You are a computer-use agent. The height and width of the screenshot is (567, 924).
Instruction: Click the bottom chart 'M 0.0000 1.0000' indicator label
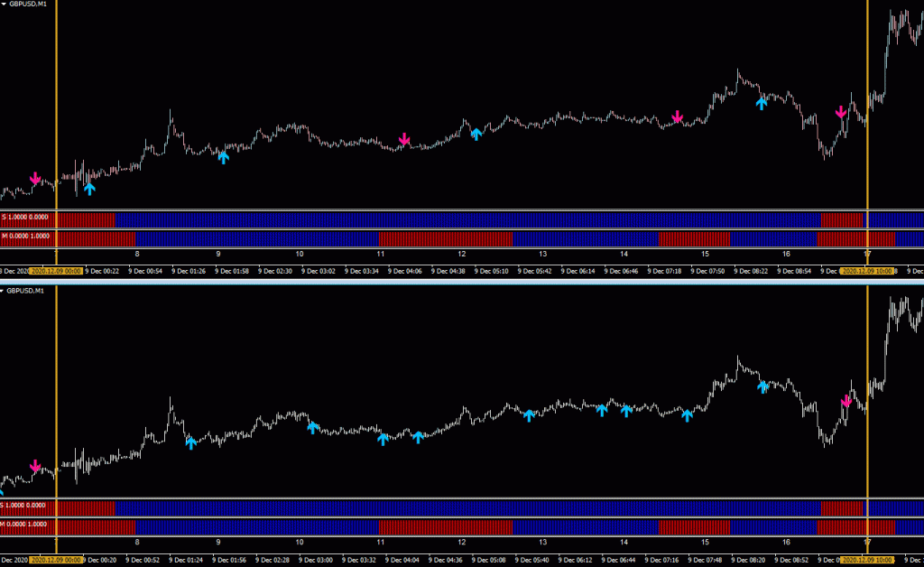(x=23, y=525)
